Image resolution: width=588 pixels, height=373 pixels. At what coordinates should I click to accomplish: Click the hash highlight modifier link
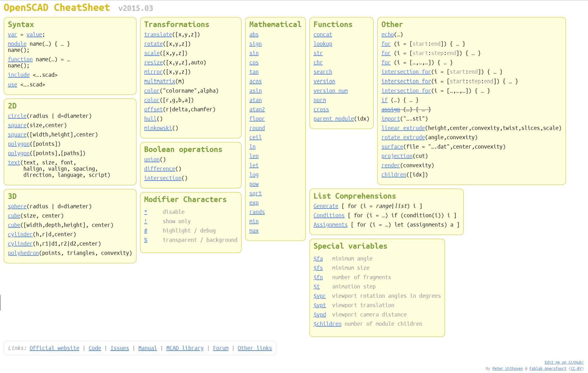tap(146, 231)
